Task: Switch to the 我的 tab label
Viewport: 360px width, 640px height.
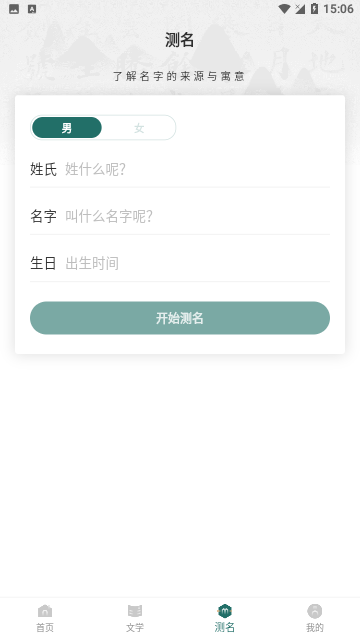Action: 314,627
